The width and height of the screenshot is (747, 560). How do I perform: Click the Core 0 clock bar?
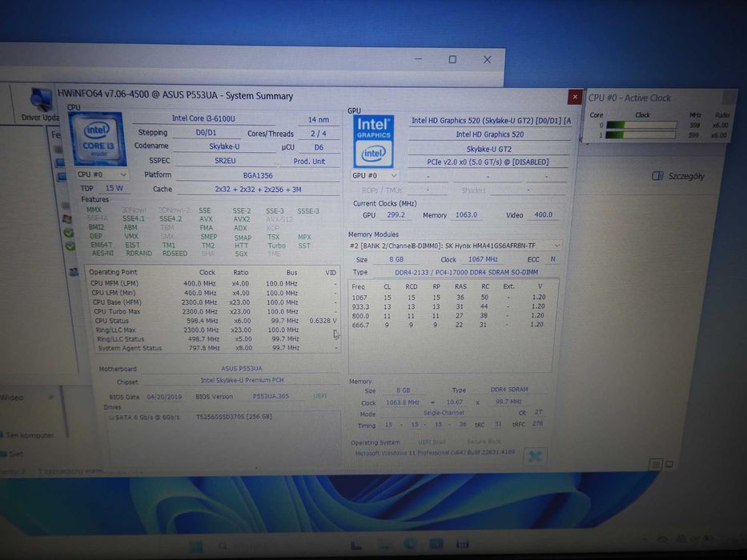point(641,125)
